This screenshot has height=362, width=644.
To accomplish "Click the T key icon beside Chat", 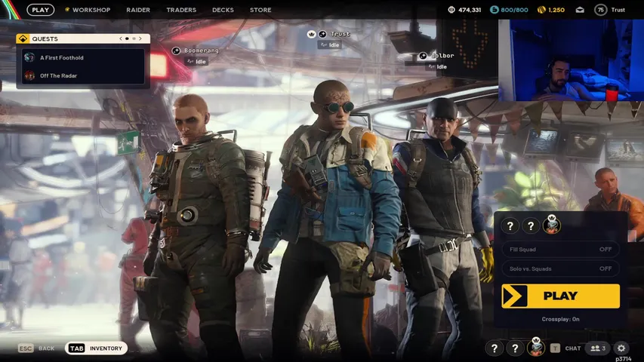I will 555,348.
